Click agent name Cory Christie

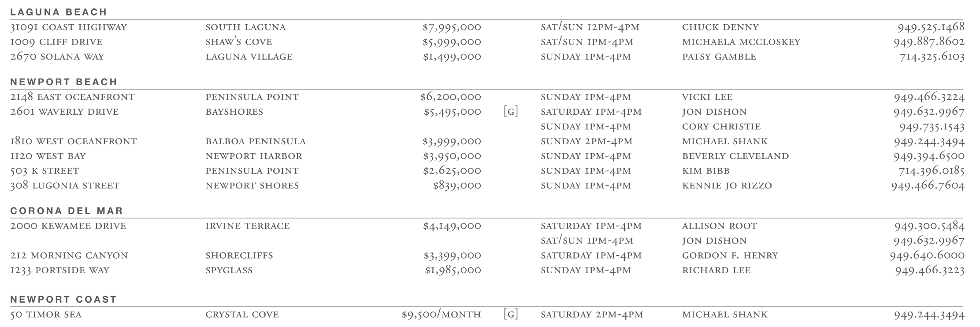tap(721, 127)
